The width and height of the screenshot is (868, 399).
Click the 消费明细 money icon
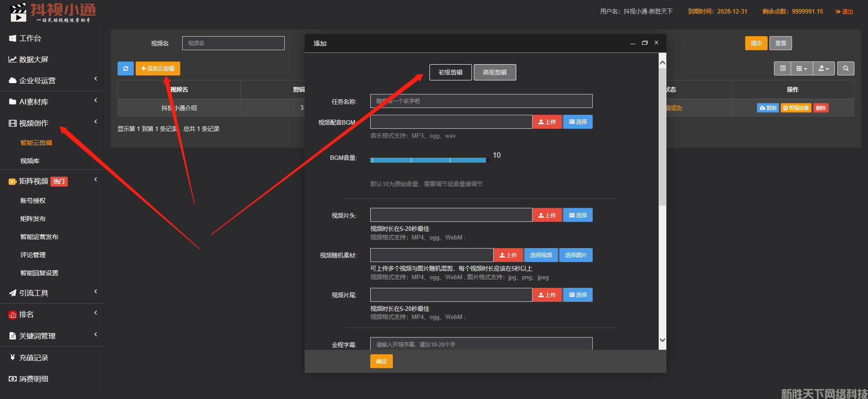(x=13, y=379)
